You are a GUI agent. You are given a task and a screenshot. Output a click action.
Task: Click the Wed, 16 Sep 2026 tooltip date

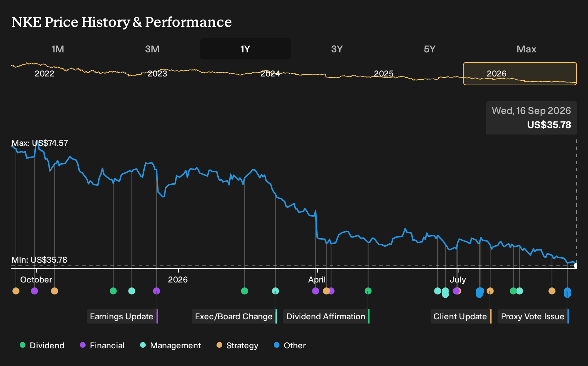tap(531, 111)
